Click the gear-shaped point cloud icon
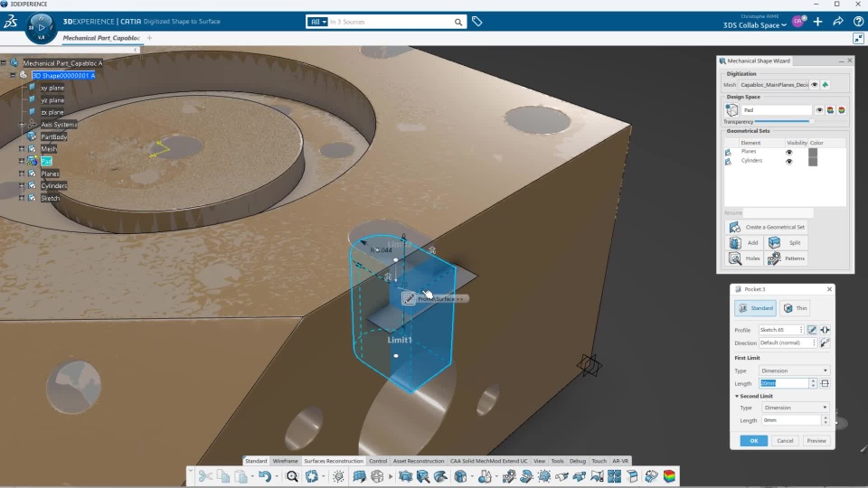The width and height of the screenshot is (868, 488). (339, 476)
